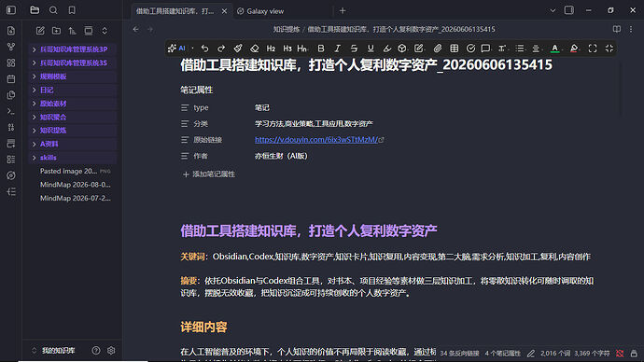The width and height of the screenshot is (644, 362).
Task: Expand the 原始素材 folder
Action: pos(73,104)
